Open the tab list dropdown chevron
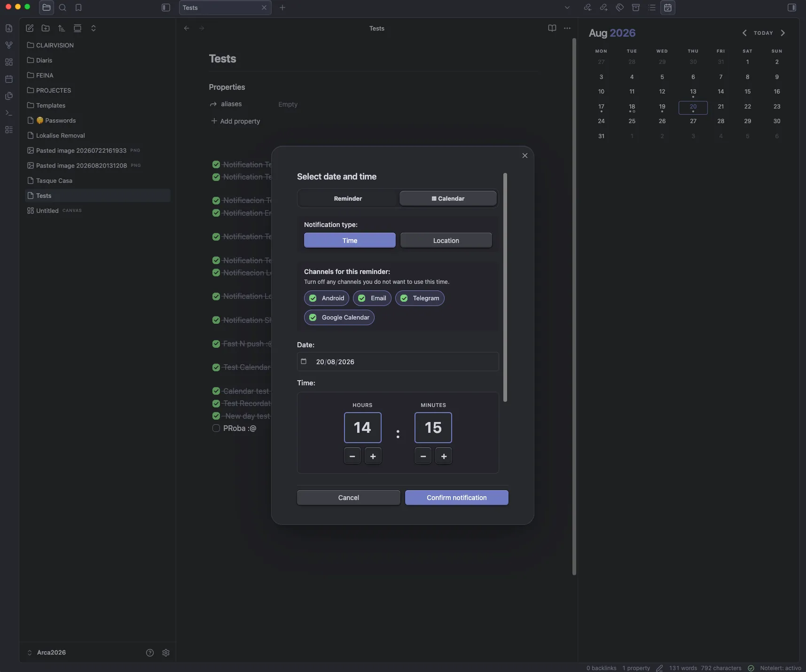The image size is (806, 672). coord(567,8)
